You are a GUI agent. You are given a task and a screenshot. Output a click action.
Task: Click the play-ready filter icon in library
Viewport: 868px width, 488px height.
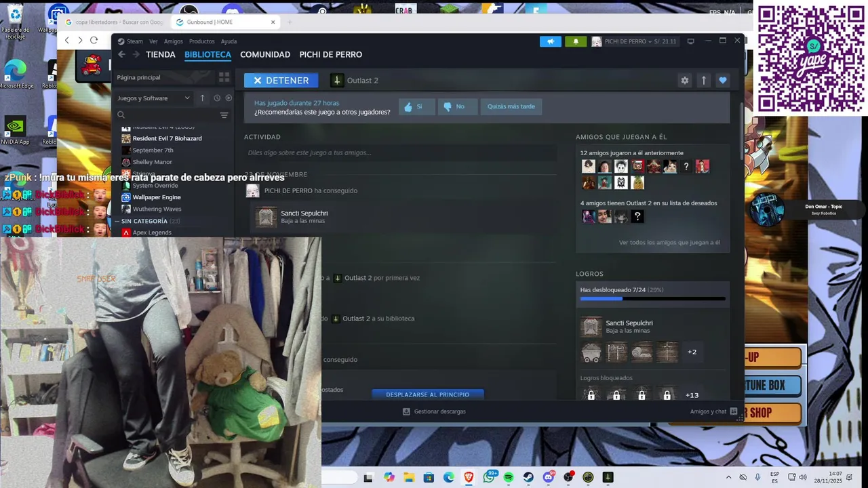click(229, 98)
